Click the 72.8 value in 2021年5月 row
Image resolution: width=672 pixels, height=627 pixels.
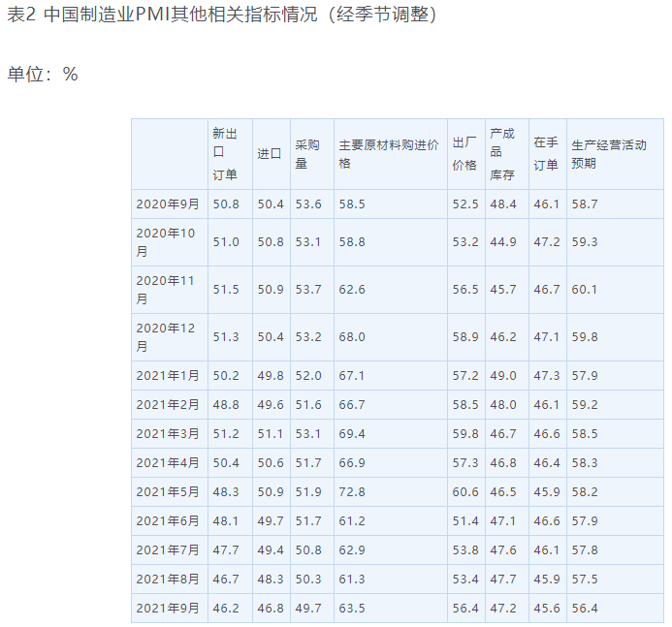352,492
